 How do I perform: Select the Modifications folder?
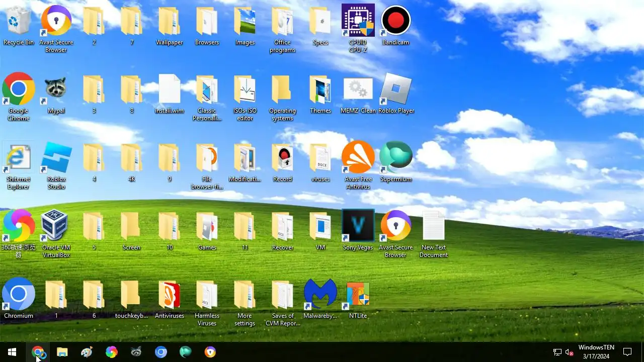pyautogui.click(x=245, y=162)
